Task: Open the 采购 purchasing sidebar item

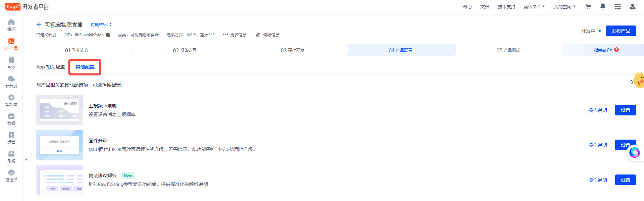Action: click(x=11, y=157)
